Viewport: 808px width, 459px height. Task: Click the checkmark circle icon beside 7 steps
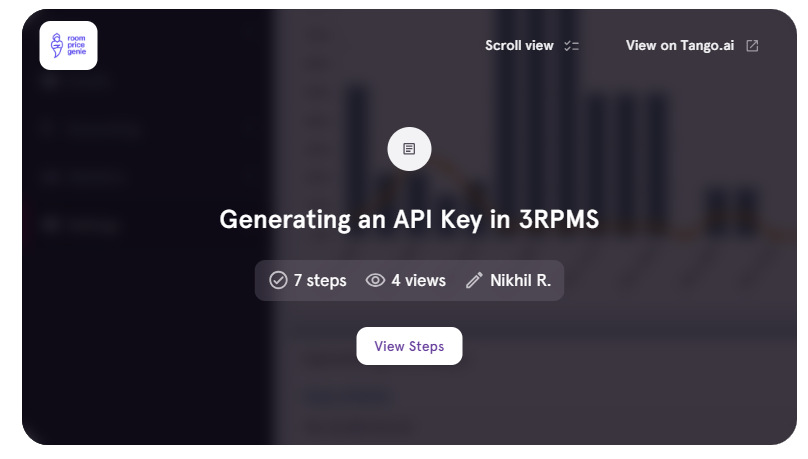click(278, 280)
